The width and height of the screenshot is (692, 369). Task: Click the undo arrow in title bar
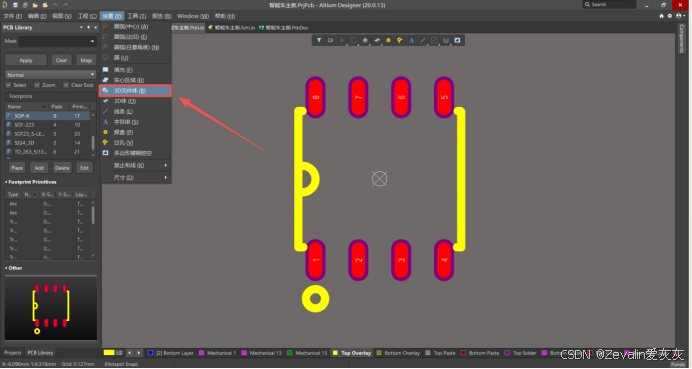[x=55, y=5]
